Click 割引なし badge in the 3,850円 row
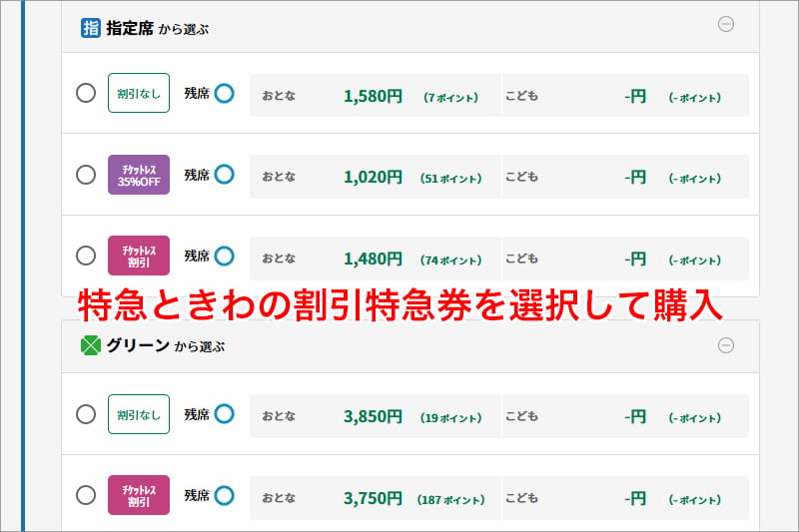Image resolution: width=799 pixels, height=532 pixels. (139, 414)
